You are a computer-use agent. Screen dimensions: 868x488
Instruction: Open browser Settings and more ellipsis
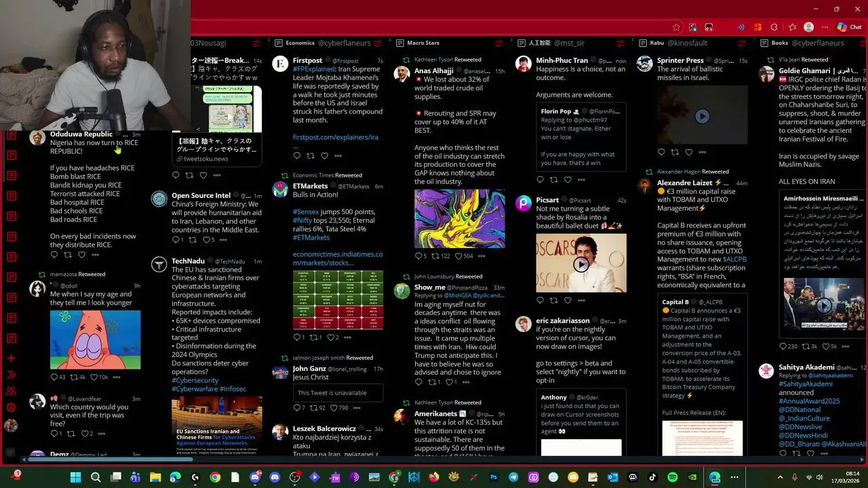point(825,27)
